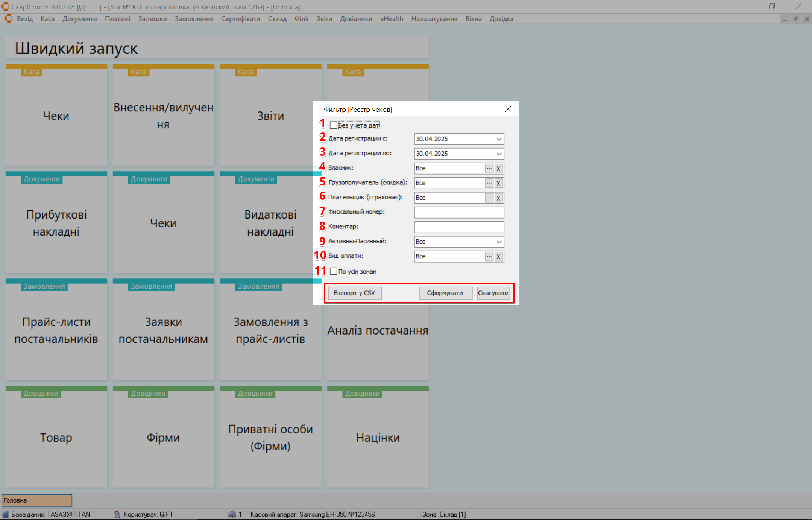Clear Вид оплати field with X
This screenshot has width=812, height=520.
[498, 257]
